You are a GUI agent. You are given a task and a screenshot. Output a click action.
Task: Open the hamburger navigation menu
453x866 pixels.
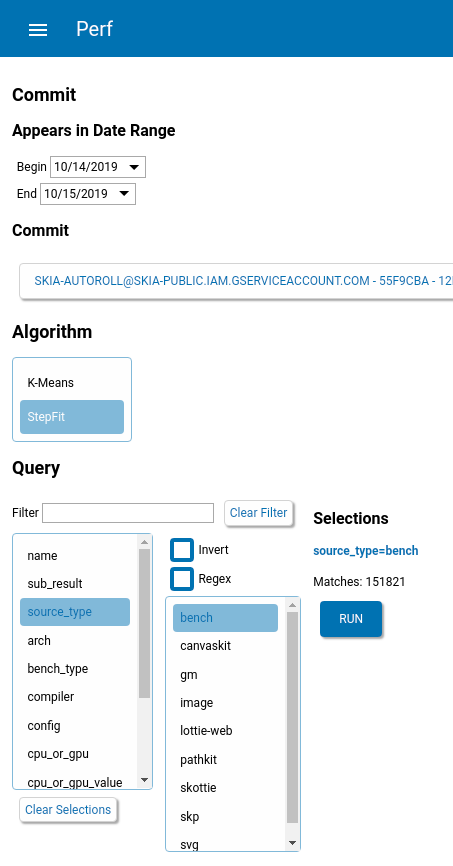tap(38, 29)
